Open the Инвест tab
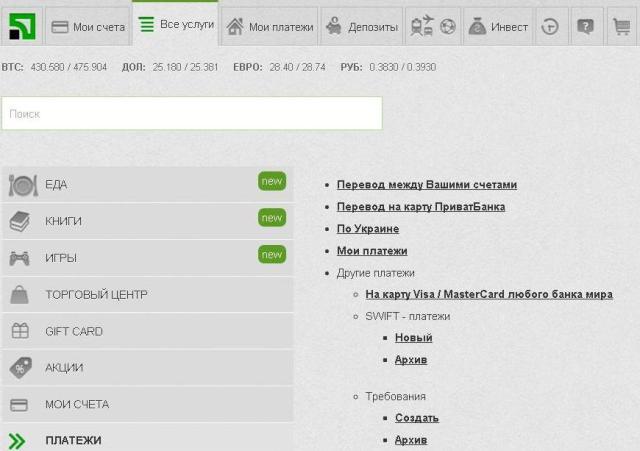The height and width of the screenshot is (451, 640). click(x=498, y=27)
